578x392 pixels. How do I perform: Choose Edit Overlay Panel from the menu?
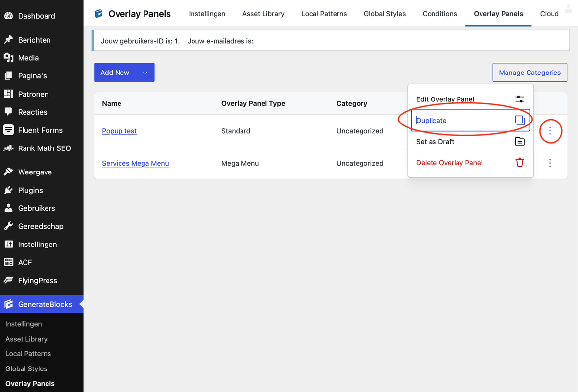click(x=470, y=99)
